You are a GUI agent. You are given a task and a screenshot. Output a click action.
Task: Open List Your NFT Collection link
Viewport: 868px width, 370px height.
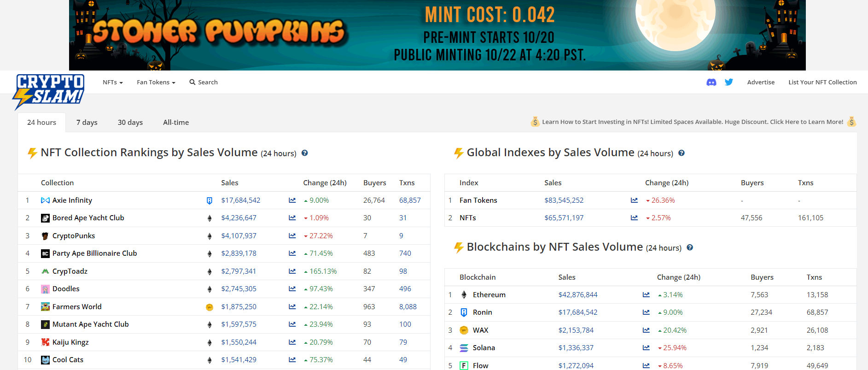(822, 82)
